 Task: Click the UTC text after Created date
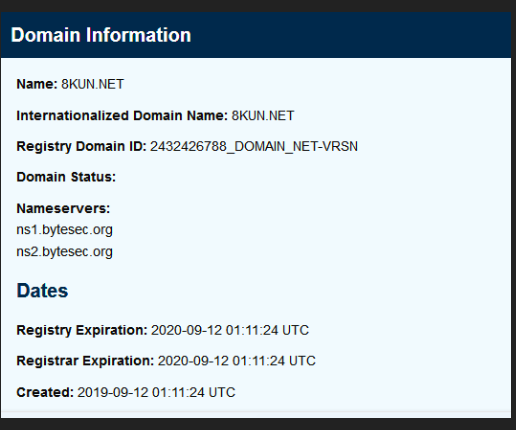222,392
